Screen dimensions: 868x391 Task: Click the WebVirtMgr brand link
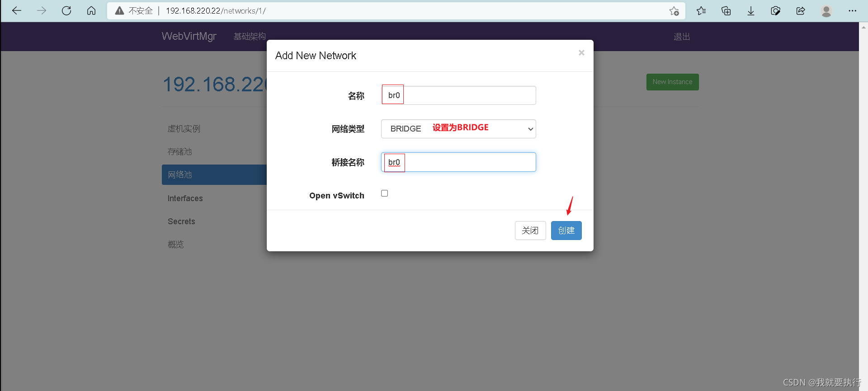(189, 36)
